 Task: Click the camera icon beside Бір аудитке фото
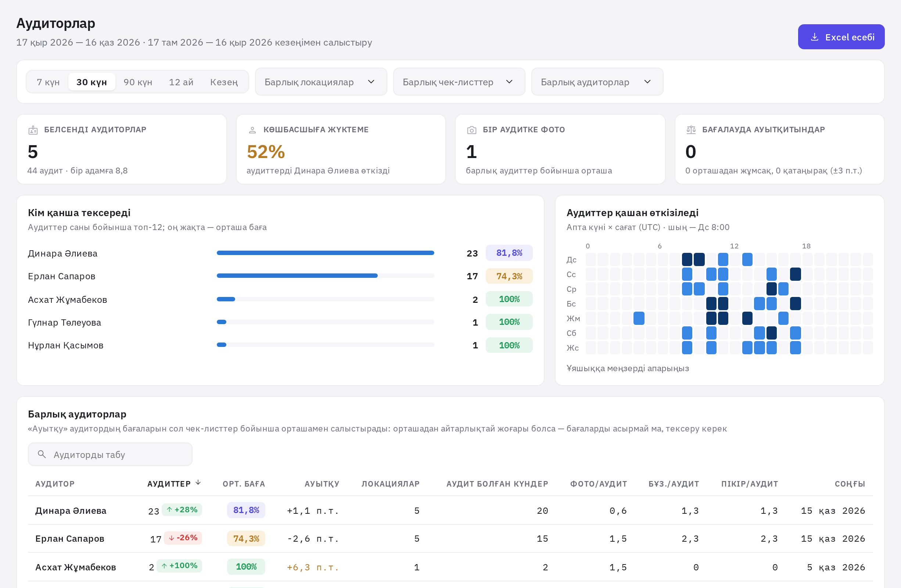472,130
